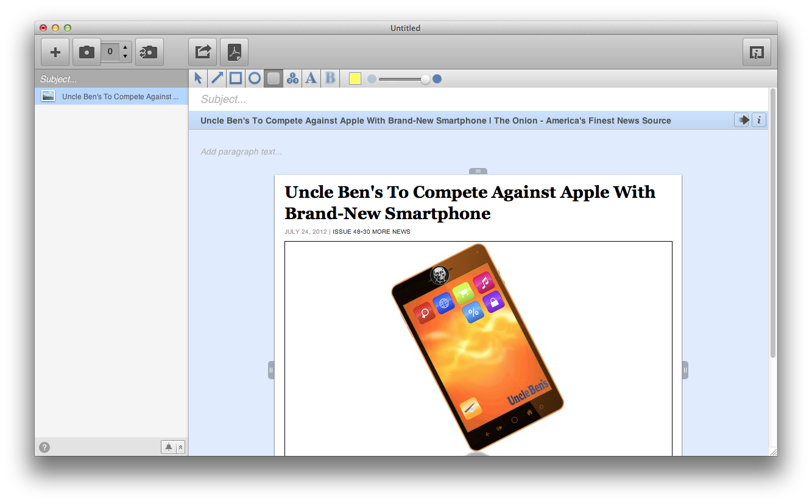Take a screenshot with the camera button
Viewport: 812px width, 504px height.
point(86,52)
